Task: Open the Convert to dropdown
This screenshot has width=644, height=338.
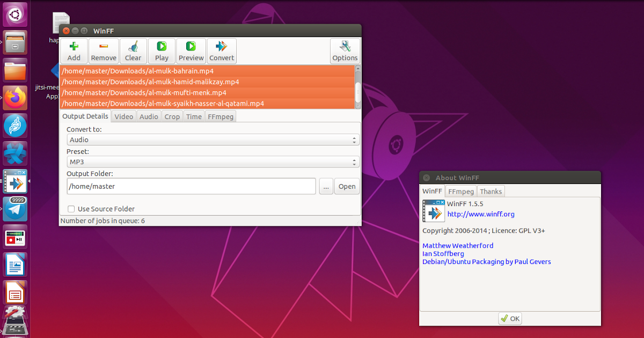Action: coord(213,140)
